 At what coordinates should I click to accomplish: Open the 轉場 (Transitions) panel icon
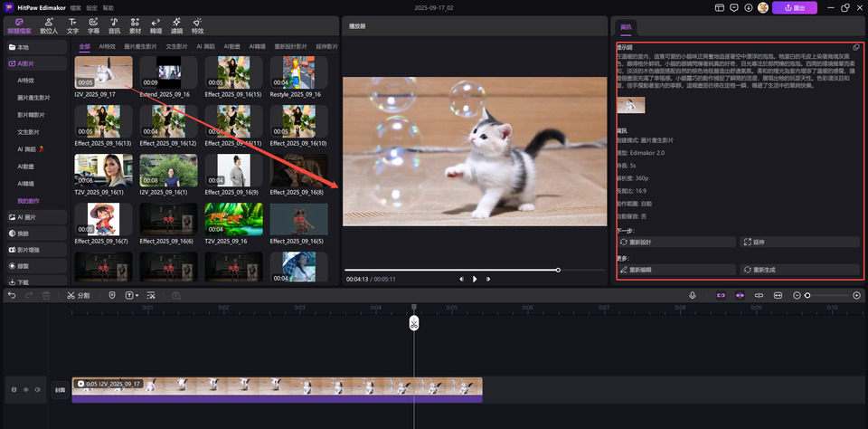point(156,24)
